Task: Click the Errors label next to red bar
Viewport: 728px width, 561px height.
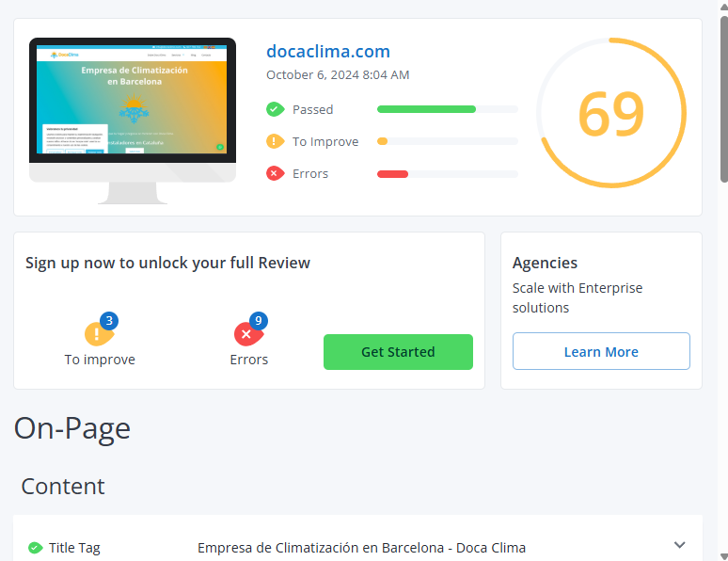Action: (x=310, y=174)
